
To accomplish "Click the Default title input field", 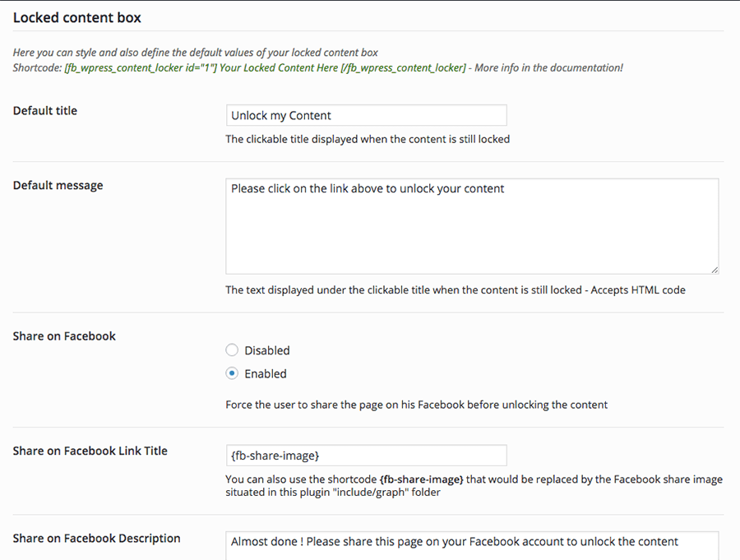I will pos(366,115).
